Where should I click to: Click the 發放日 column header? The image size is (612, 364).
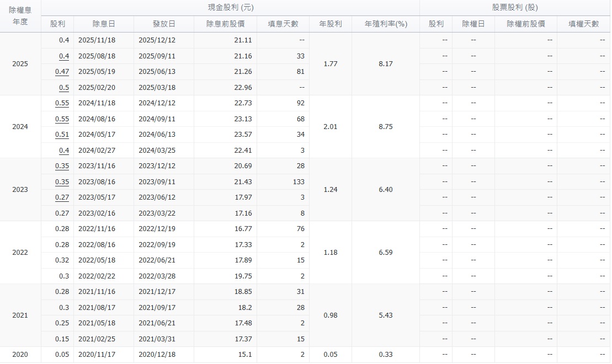[164, 24]
